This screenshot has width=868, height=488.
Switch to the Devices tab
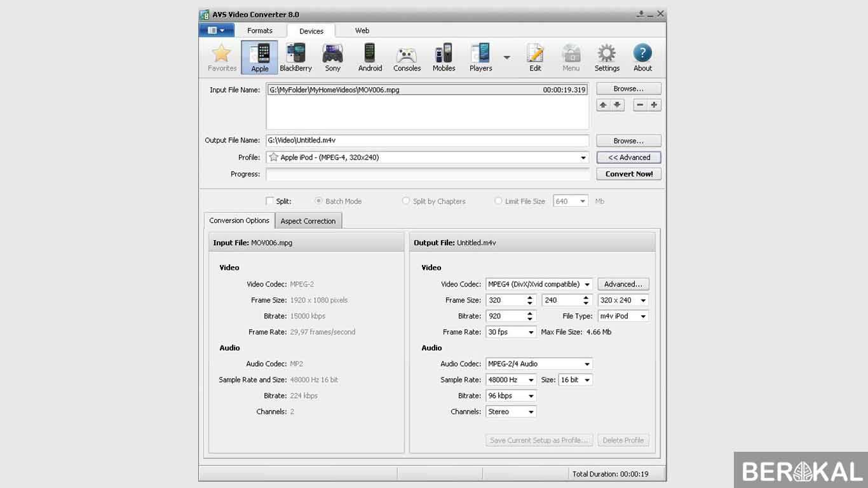pyautogui.click(x=311, y=30)
